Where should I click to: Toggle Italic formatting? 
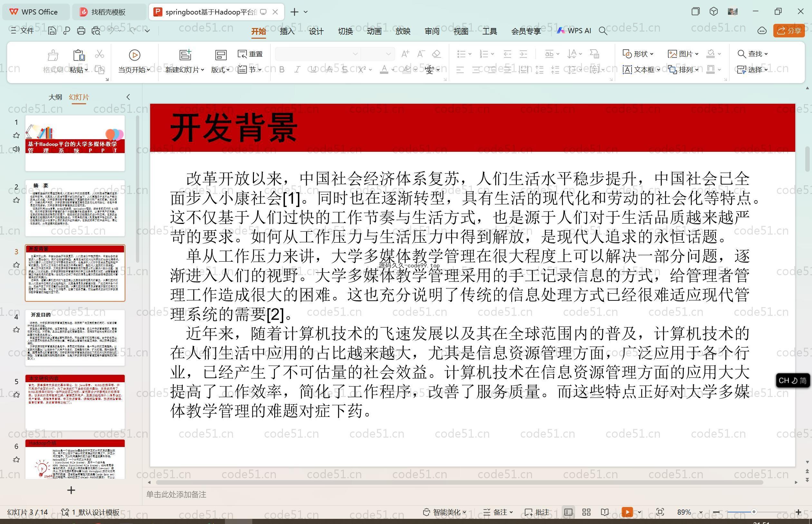coord(297,70)
